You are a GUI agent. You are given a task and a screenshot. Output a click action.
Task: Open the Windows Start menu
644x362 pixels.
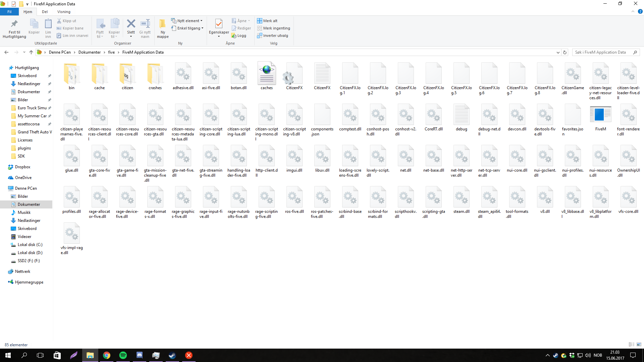point(8,355)
